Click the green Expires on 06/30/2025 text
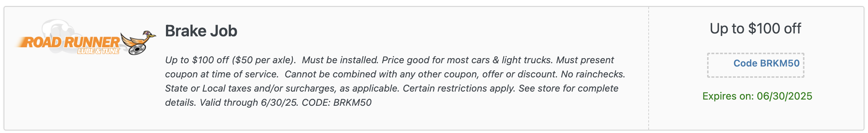The height and width of the screenshot is (133, 868). tap(757, 96)
